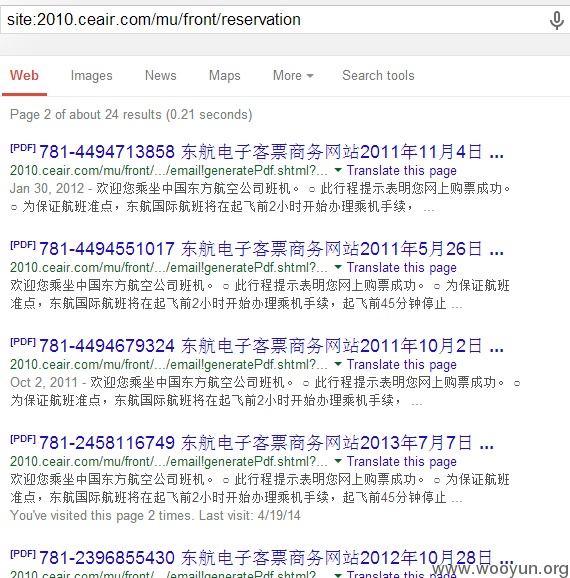This screenshot has height=578, width=570.
Task: Open result 781-4494551017 PDF link
Action: click(x=271, y=249)
